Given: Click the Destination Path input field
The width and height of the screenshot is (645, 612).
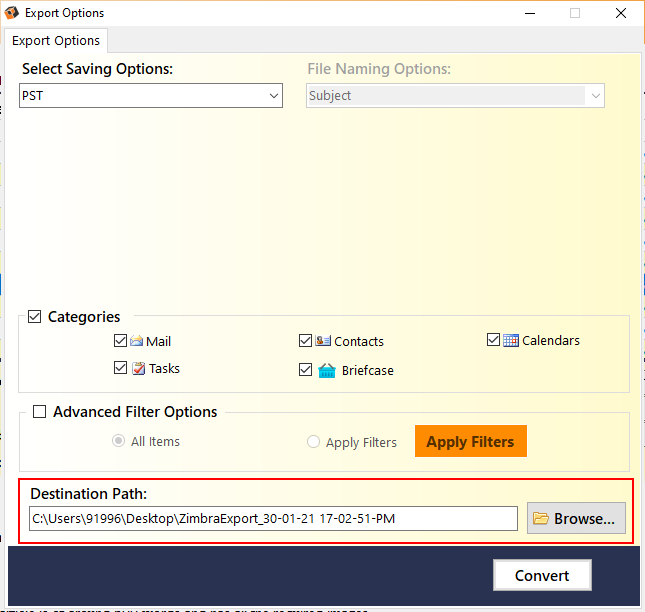Looking at the screenshot, I should pyautogui.click(x=273, y=519).
